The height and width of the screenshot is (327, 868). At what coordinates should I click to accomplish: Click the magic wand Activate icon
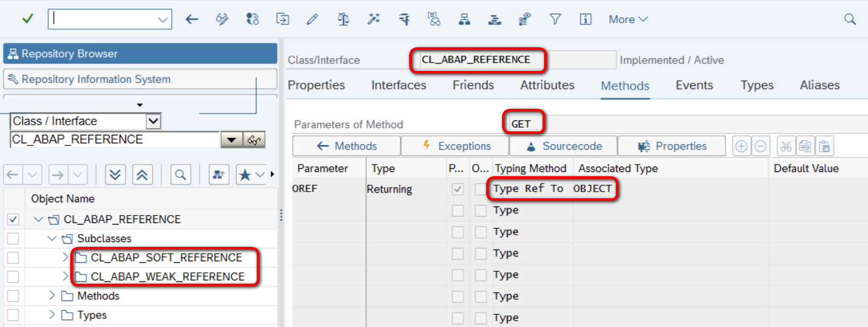coord(373,20)
